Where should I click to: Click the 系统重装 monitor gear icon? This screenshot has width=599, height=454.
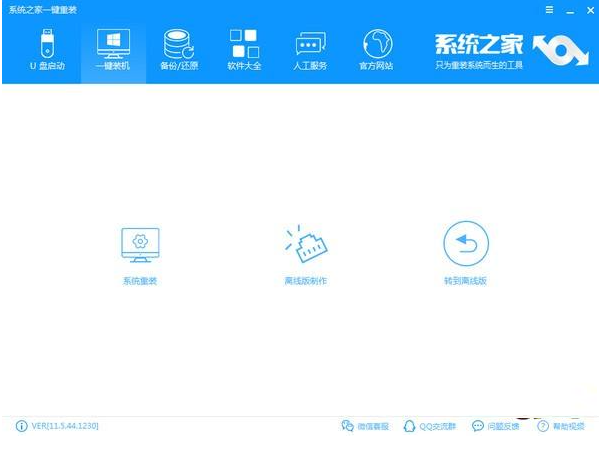140,245
